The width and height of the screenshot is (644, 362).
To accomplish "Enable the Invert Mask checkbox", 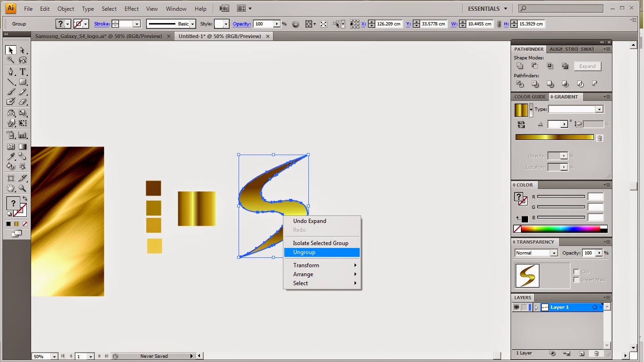I will click(576, 280).
